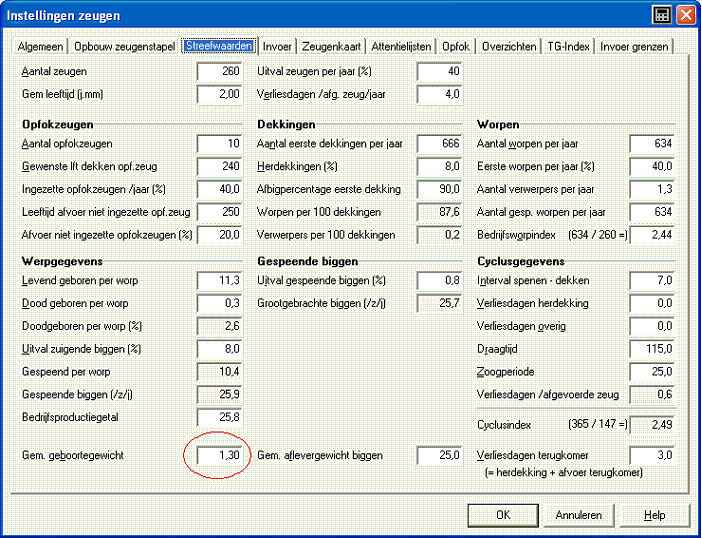Edit Levend geboren per worp field
This screenshot has width=702, height=538.
220,281
